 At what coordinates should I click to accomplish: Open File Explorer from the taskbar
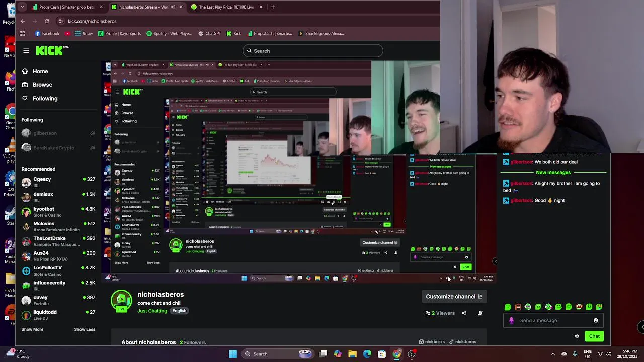coord(352,354)
